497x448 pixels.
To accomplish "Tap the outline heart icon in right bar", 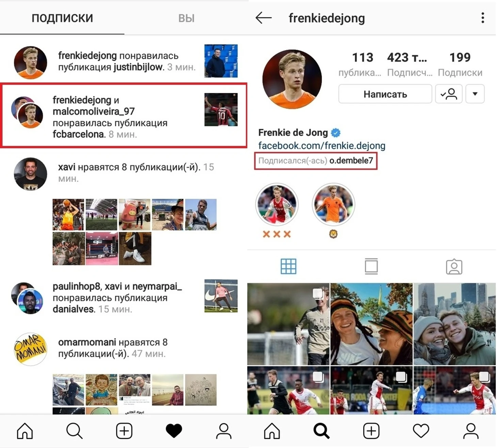I will coord(421,431).
